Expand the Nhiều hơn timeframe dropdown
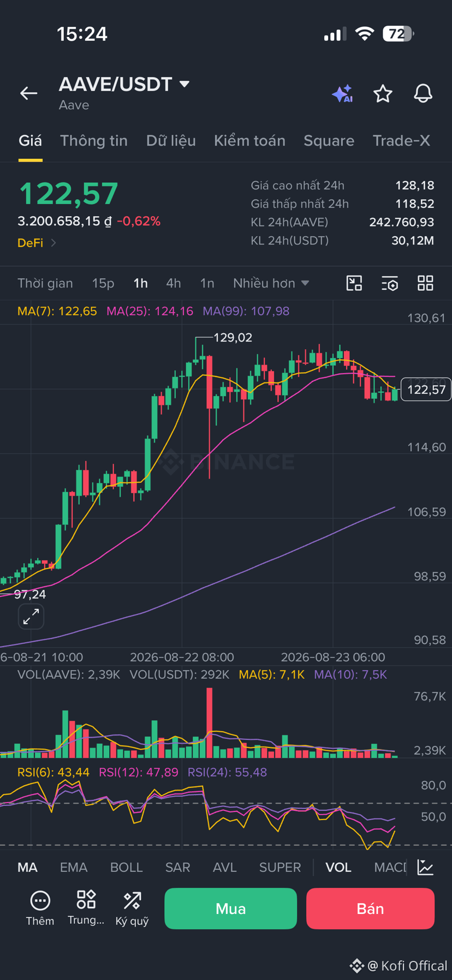 click(271, 283)
